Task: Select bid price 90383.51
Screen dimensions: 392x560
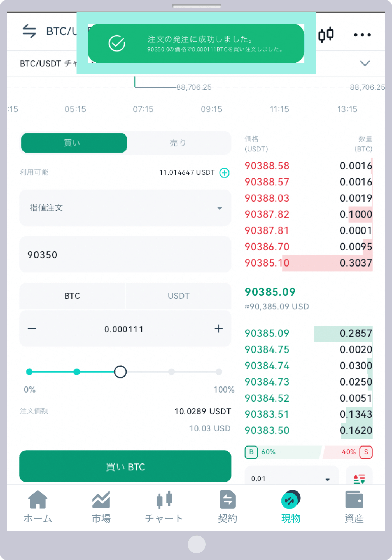Action: (x=267, y=414)
